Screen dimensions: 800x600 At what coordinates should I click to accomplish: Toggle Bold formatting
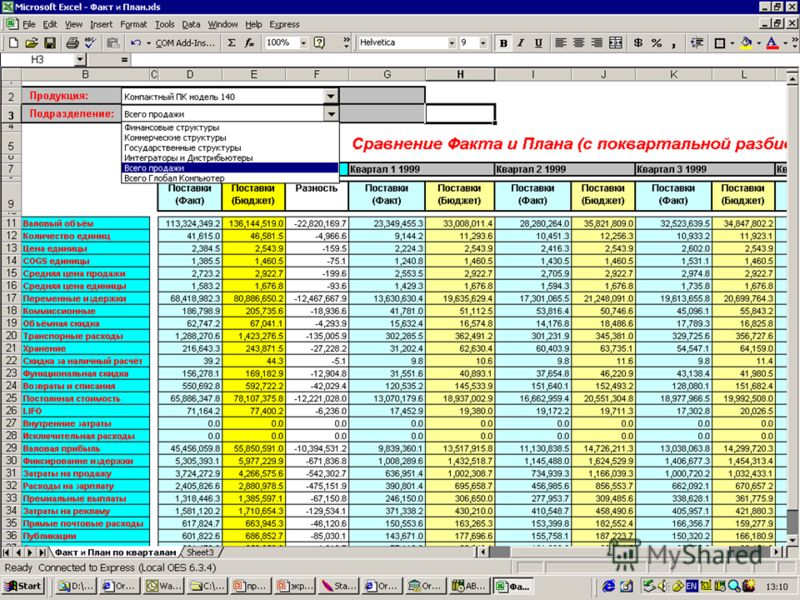click(x=503, y=43)
